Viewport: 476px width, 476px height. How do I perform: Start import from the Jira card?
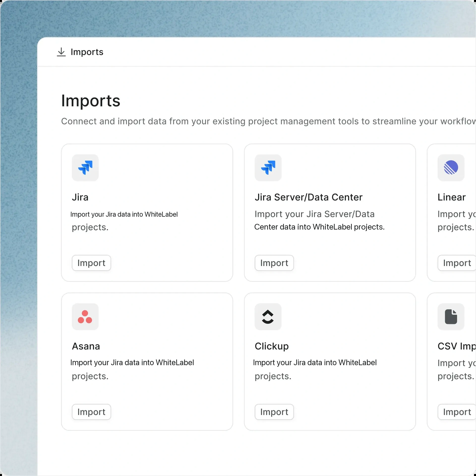91,263
